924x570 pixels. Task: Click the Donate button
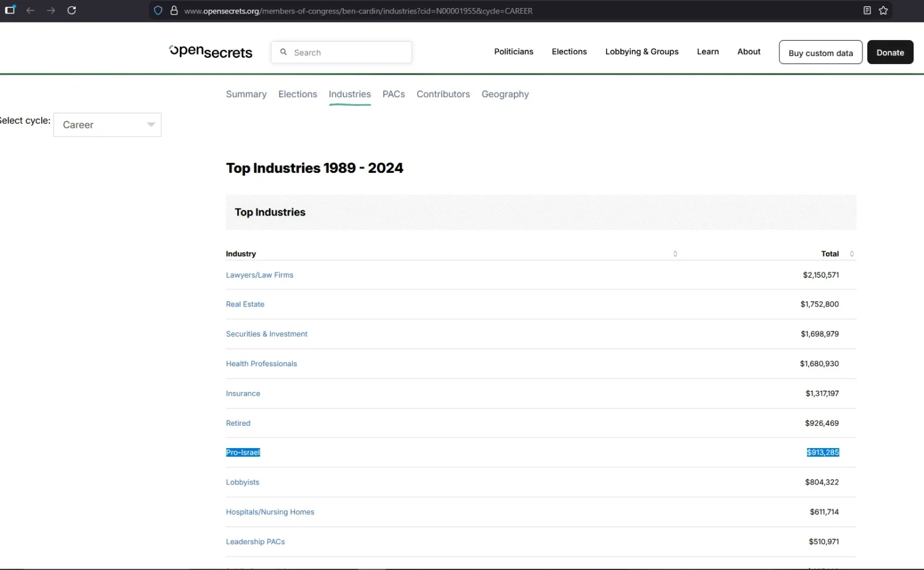(x=890, y=52)
